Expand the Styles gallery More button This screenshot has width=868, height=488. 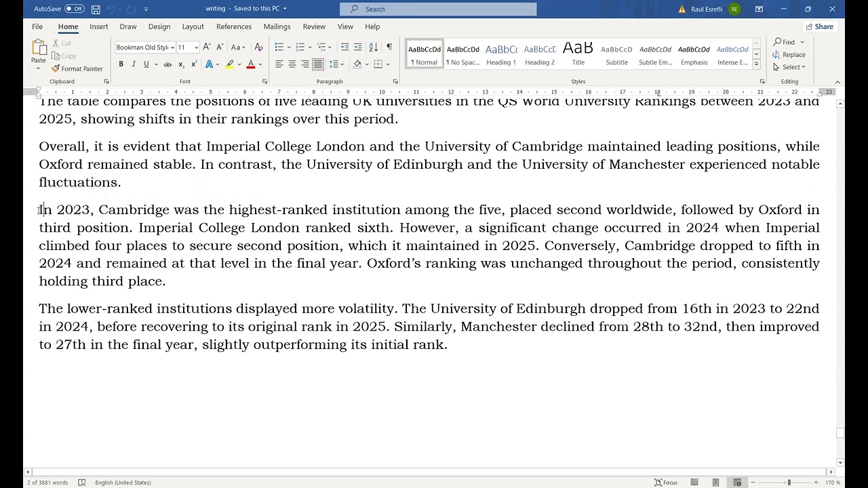(x=756, y=64)
